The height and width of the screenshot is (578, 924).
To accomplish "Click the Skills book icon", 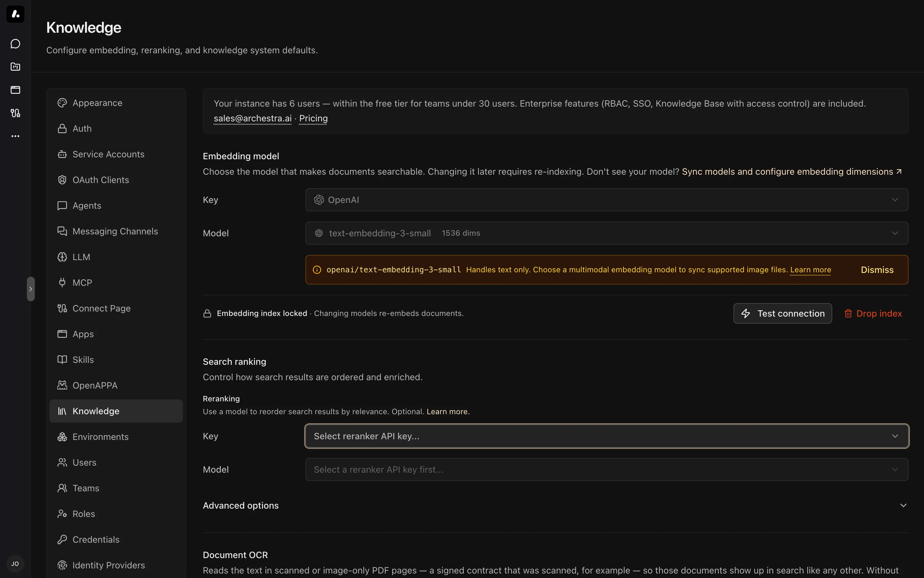I will (62, 360).
